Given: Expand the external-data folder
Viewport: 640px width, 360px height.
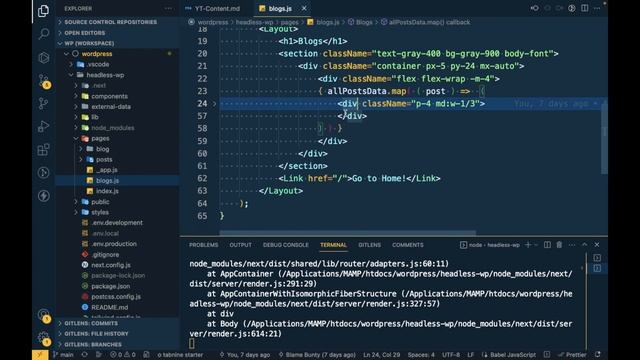Looking at the screenshot, I should point(118,107).
